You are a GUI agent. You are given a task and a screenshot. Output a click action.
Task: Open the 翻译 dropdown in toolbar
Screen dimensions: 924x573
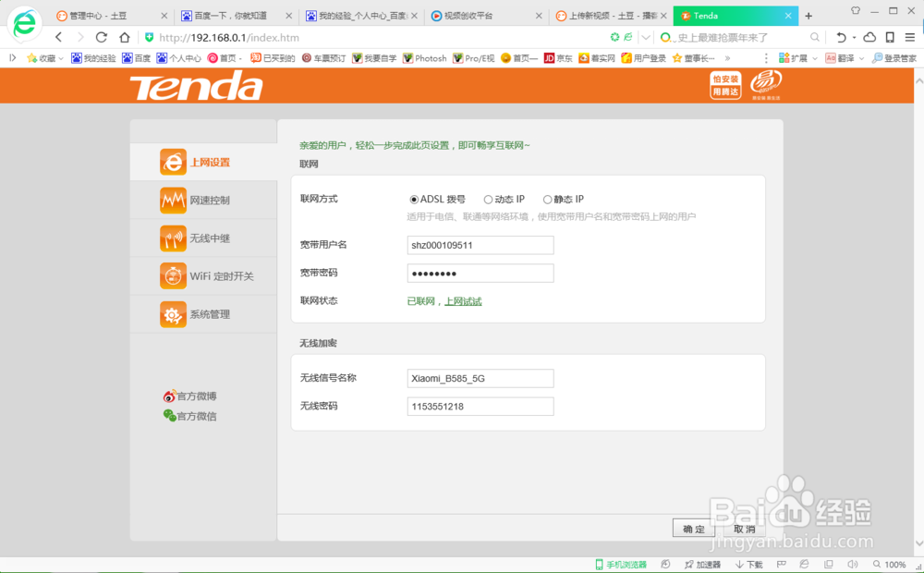[848, 57]
